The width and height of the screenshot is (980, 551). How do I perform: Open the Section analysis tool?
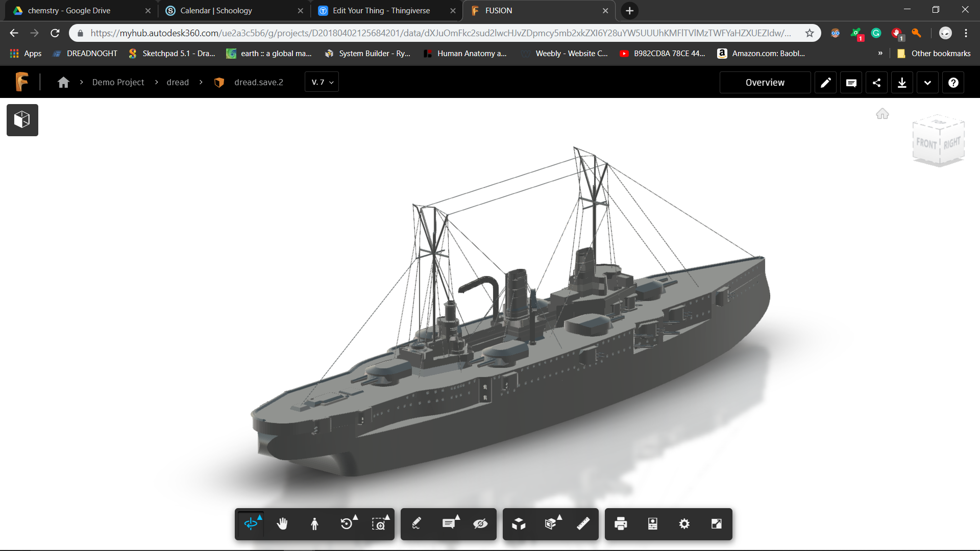pos(551,523)
